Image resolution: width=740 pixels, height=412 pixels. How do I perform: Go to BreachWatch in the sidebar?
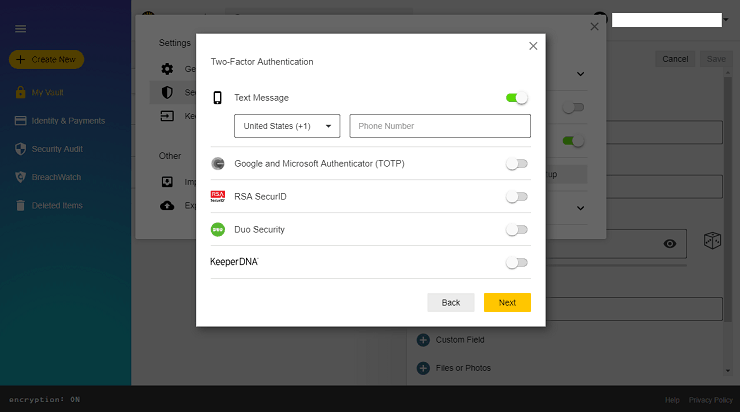tap(56, 177)
